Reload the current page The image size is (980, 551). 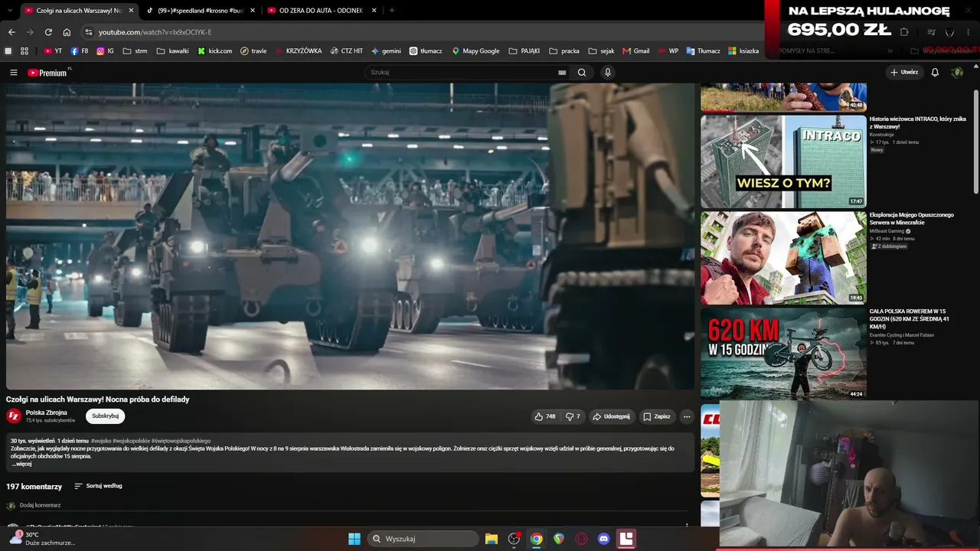coord(48,32)
